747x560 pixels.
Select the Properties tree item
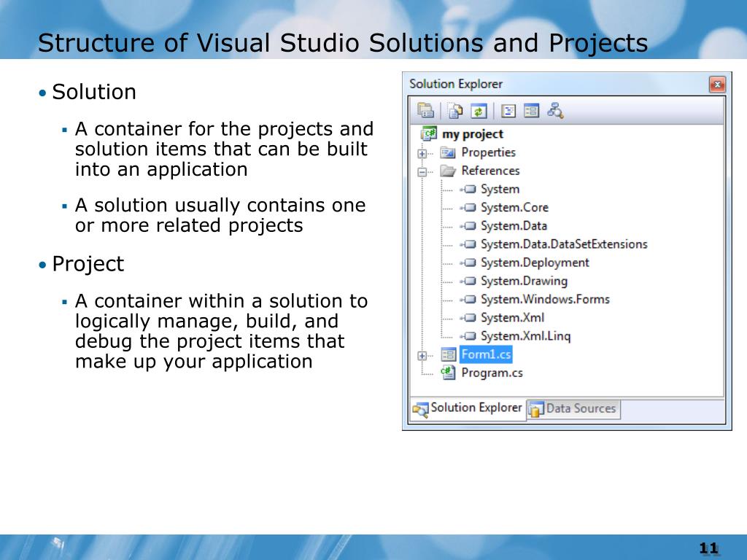tap(488, 152)
